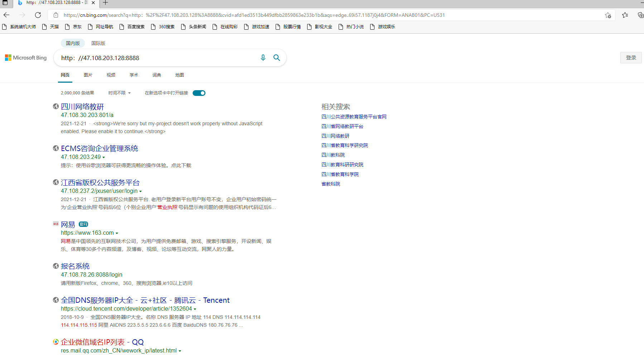Select the 图片 search tab
The image size is (644, 355).
tap(88, 75)
